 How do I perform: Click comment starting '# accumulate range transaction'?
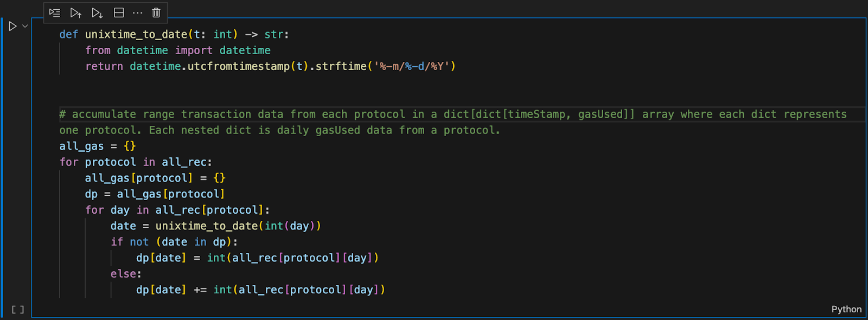tap(453, 114)
